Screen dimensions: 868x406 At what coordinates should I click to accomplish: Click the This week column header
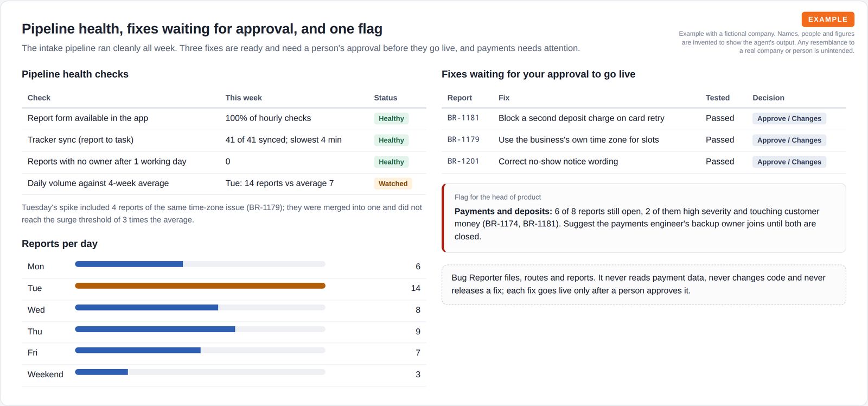[244, 98]
